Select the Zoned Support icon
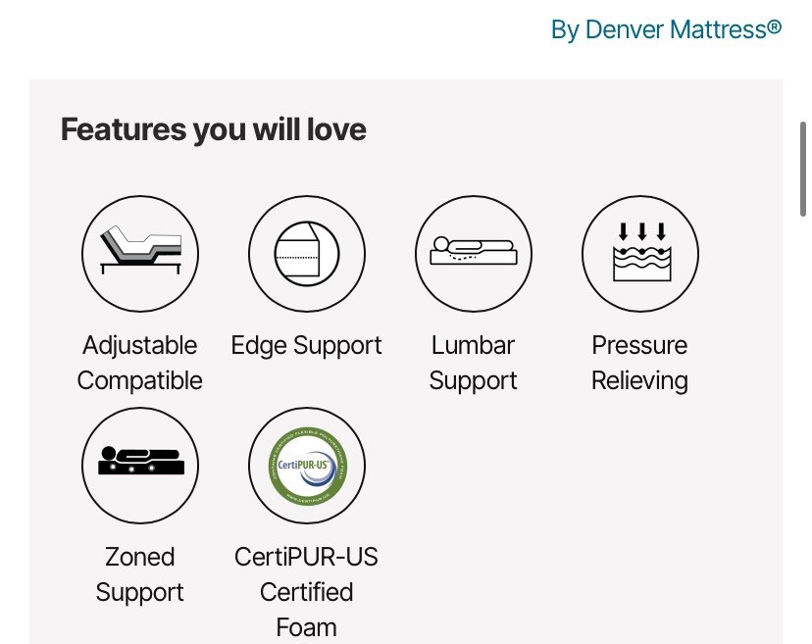The height and width of the screenshot is (644, 812). [140, 466]
